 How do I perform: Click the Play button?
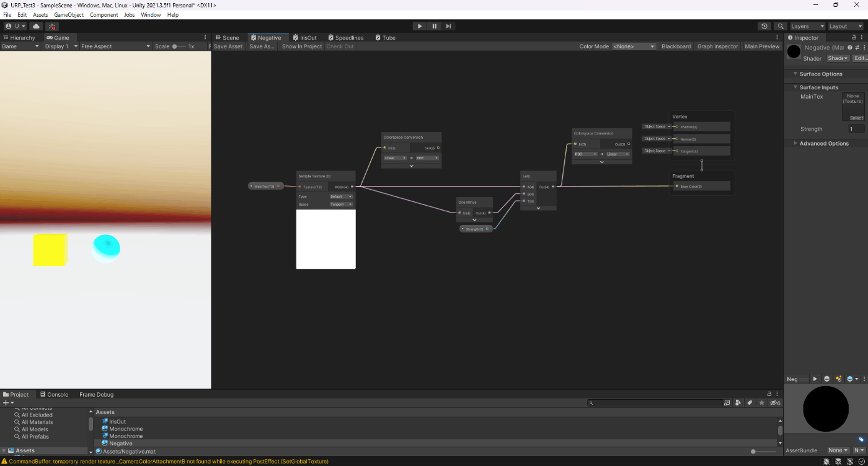[x=420, y=27]
